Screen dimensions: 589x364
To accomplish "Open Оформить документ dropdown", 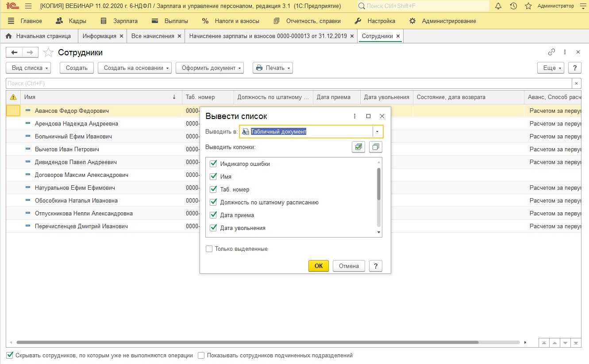I will click(210, 68).
